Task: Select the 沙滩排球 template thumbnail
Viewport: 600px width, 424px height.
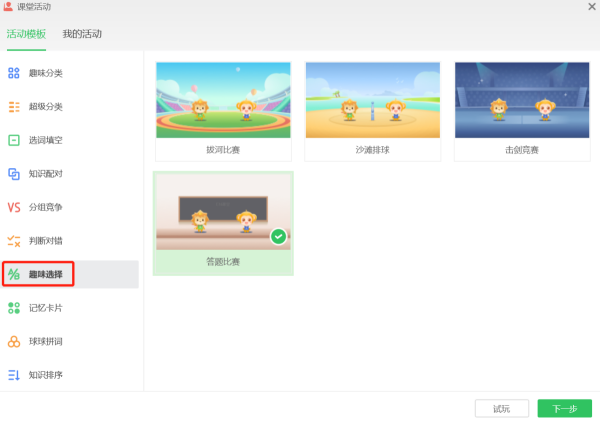Action: 372,100
